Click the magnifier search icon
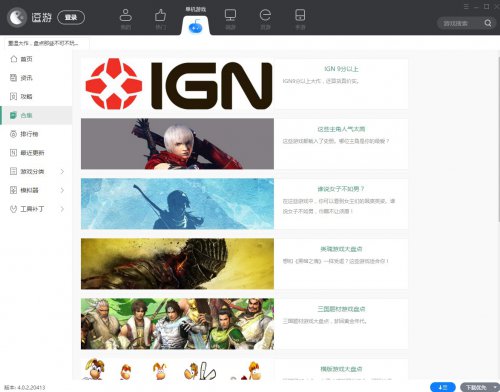500x392 pixels. 488,23
